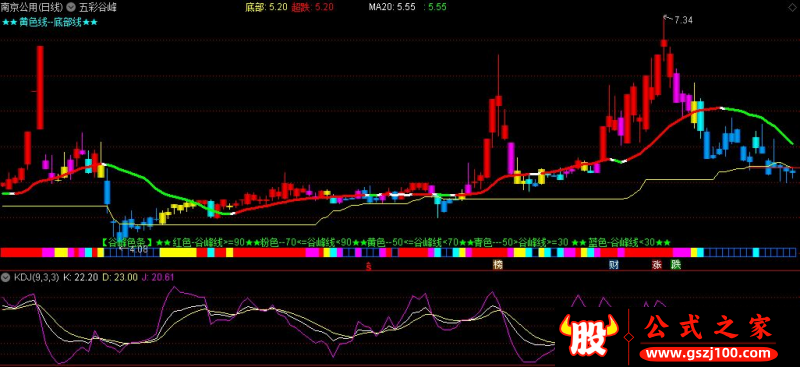The image size is (800, 367).
Task: Click the red 财务 $ marker icon
Action: [368, 265]
